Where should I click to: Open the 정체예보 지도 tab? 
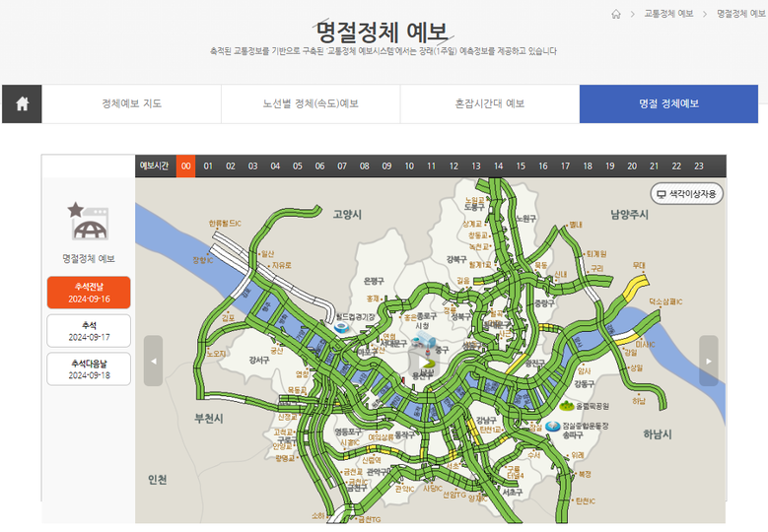pyautogui.click(x=131, y=103)
